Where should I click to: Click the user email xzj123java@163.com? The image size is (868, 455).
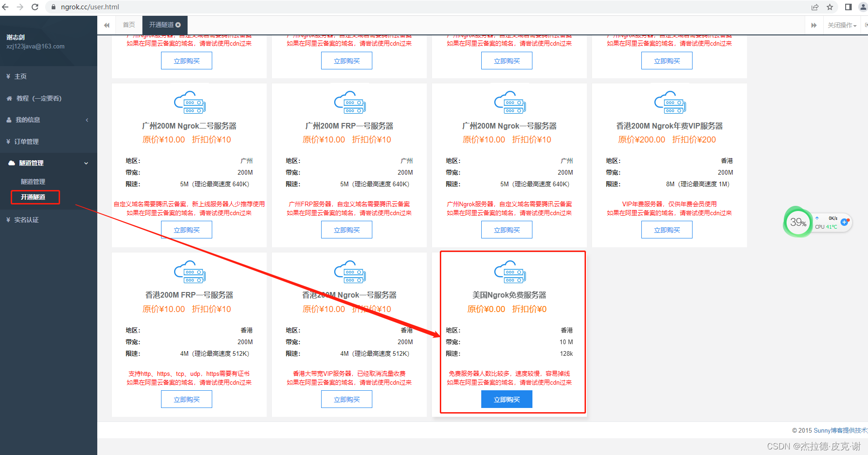35,47
